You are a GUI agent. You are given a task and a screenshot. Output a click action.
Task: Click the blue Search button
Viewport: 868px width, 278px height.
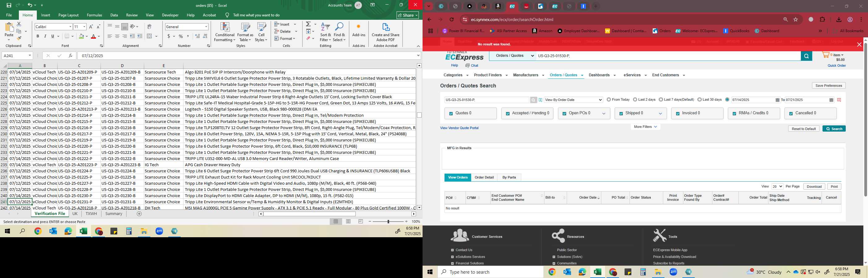tap(834, 129)
